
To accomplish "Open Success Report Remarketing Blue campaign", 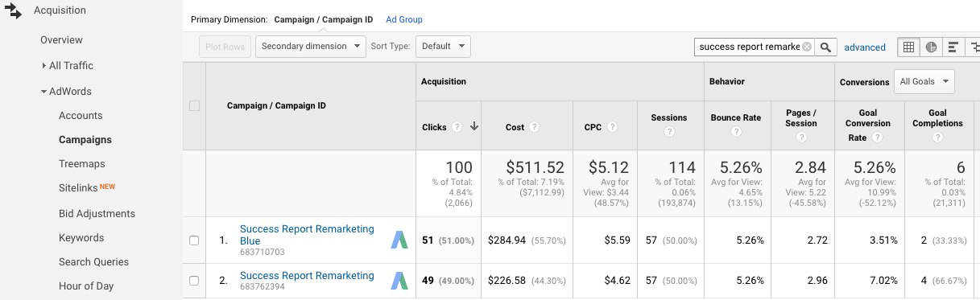I will [307, 235].
